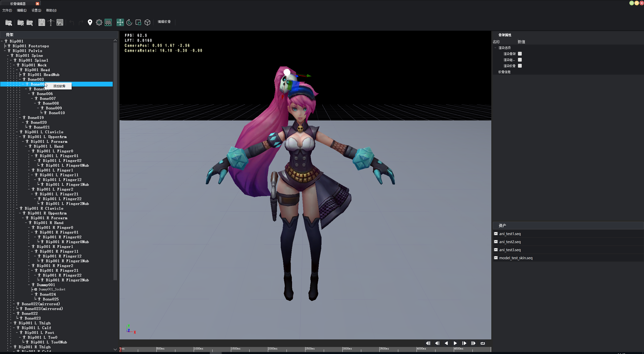Select the Bone022(mirrored) item
644x354 pixels.
(x=41, y=304)
